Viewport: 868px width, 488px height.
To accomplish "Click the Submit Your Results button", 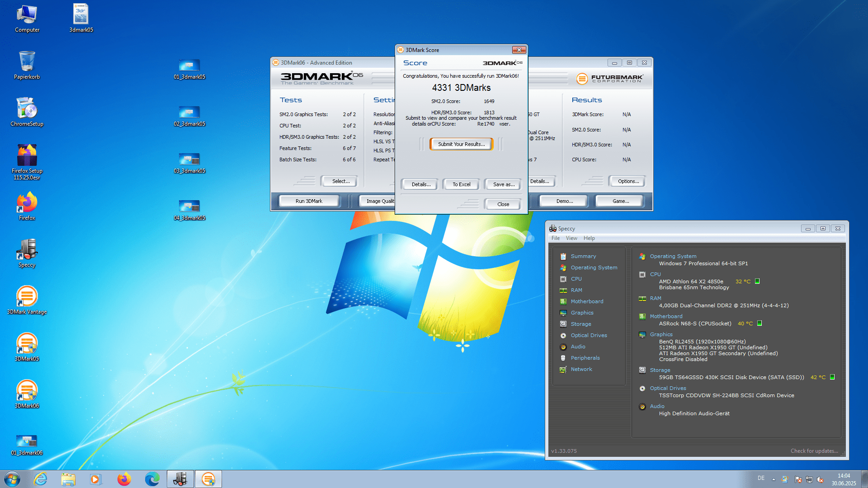I will point(461,144).
